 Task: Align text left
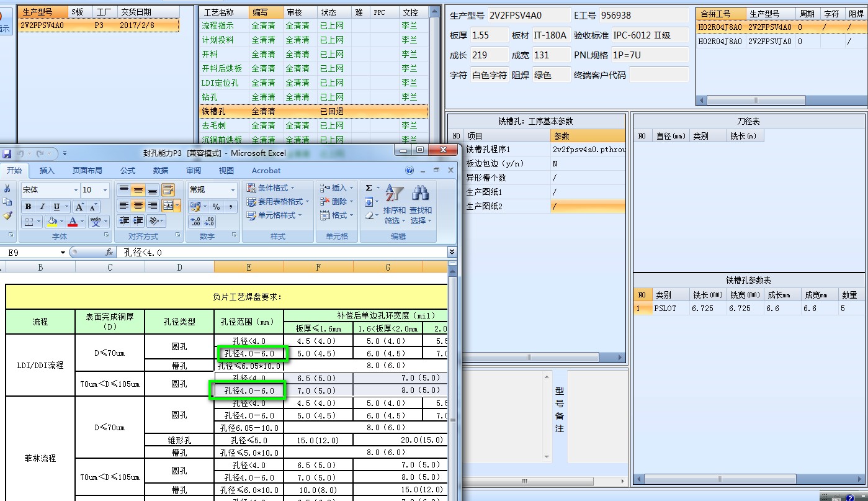point(124,205)
